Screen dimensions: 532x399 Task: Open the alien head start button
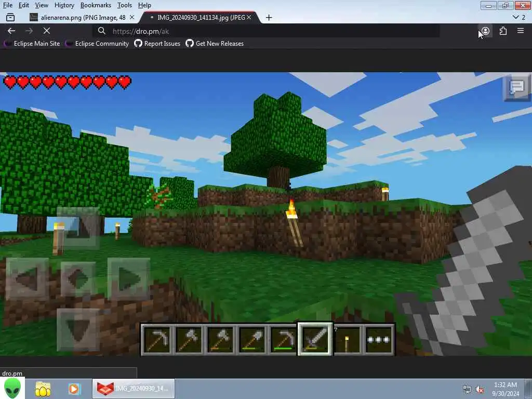click(x=12, y=388)
